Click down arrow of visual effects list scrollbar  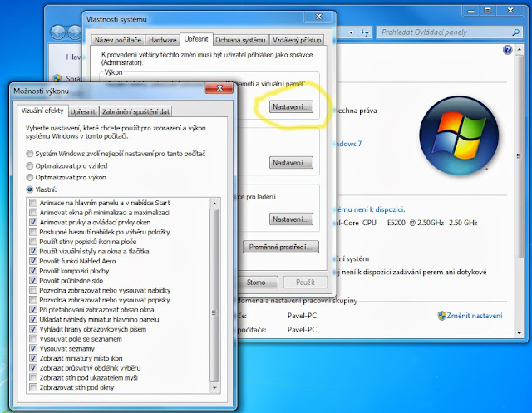point(214,387)
